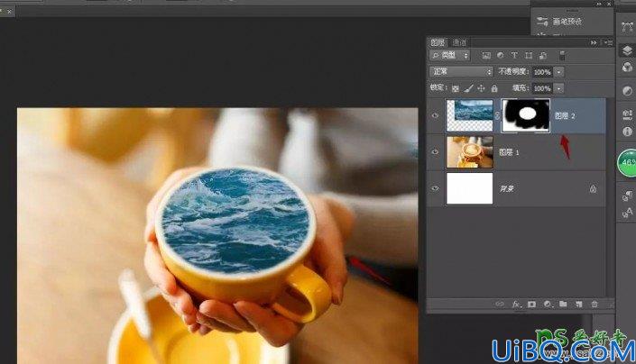Open the paragraph styles icon in dock
The height and width of the screenshot is (364, 636).
point(627,196)
